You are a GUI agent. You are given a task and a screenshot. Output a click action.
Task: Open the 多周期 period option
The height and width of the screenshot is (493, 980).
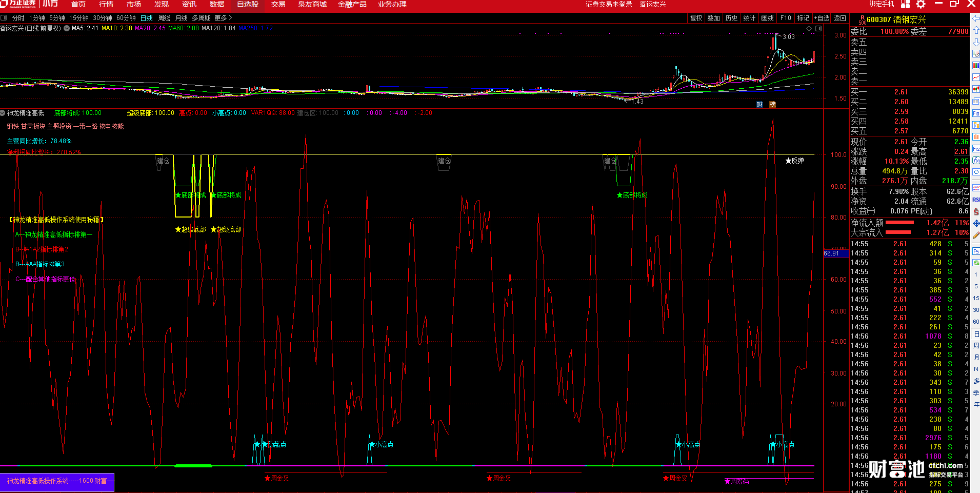tap(201, 18)
